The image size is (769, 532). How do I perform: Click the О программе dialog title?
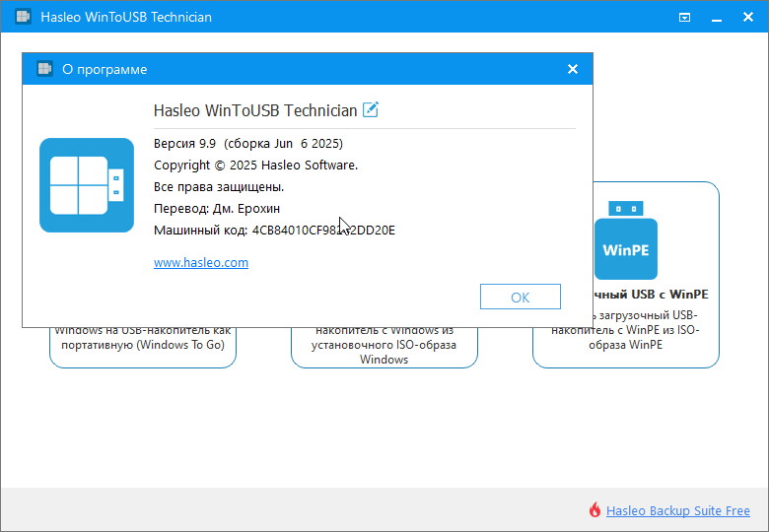tap(105, 70)
